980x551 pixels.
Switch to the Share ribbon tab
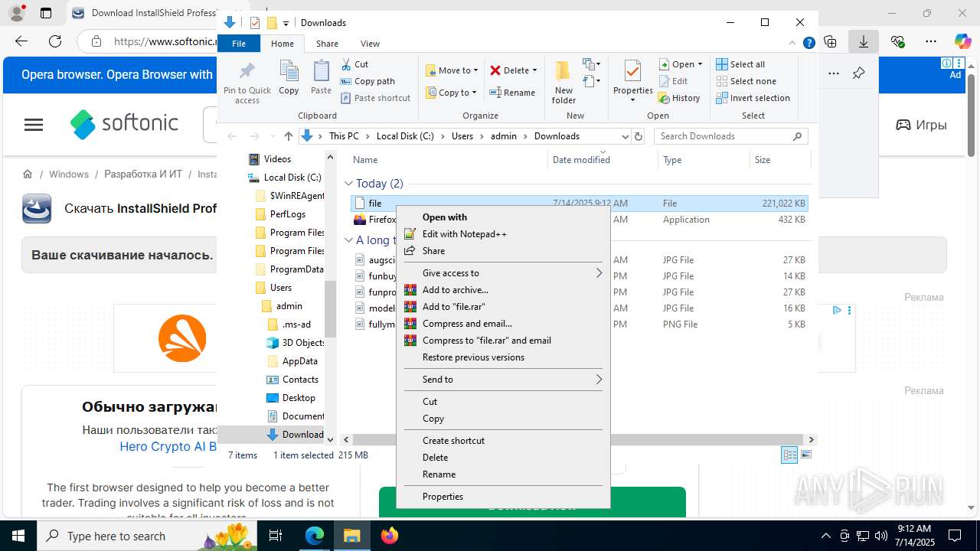(x=327, y=44)
